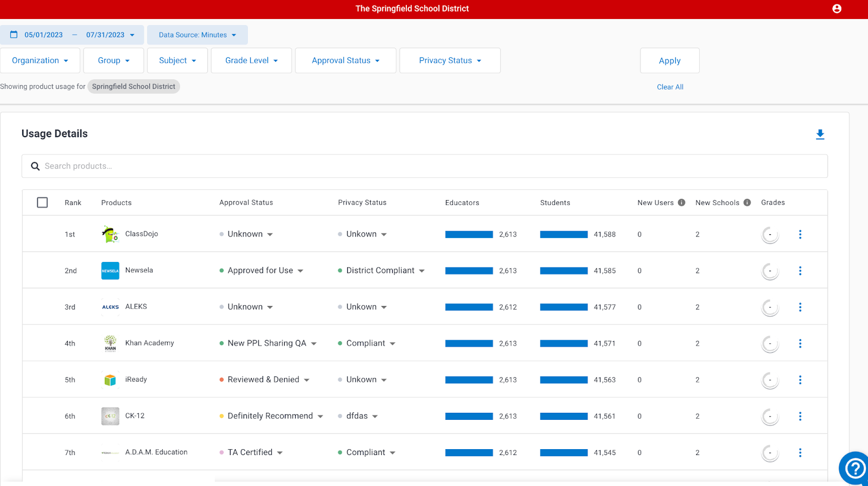Toggle the select-all checkbox in table header

coord(42,202)
